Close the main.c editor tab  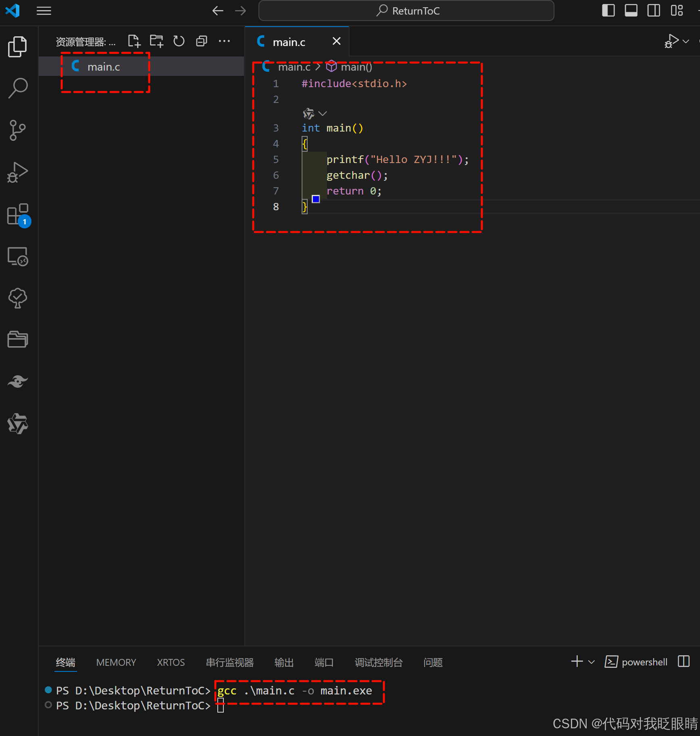click(336, 41)
